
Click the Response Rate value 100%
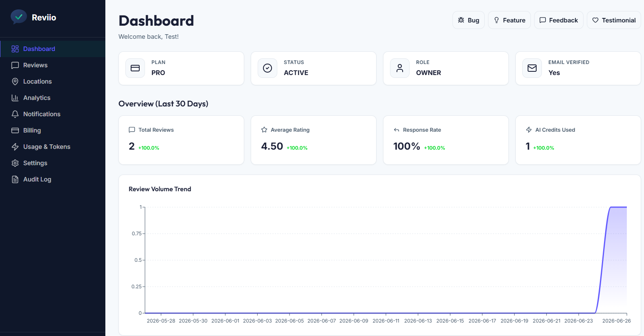407,146
